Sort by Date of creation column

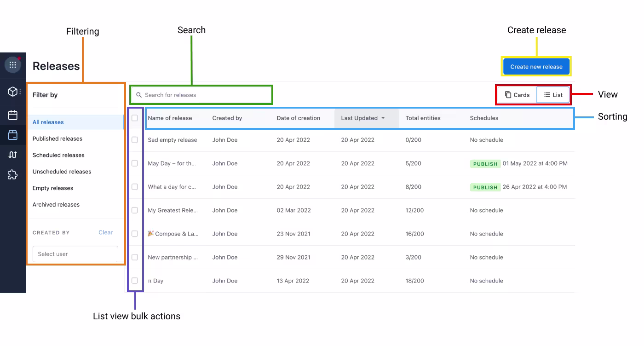[x=299, y=118]
